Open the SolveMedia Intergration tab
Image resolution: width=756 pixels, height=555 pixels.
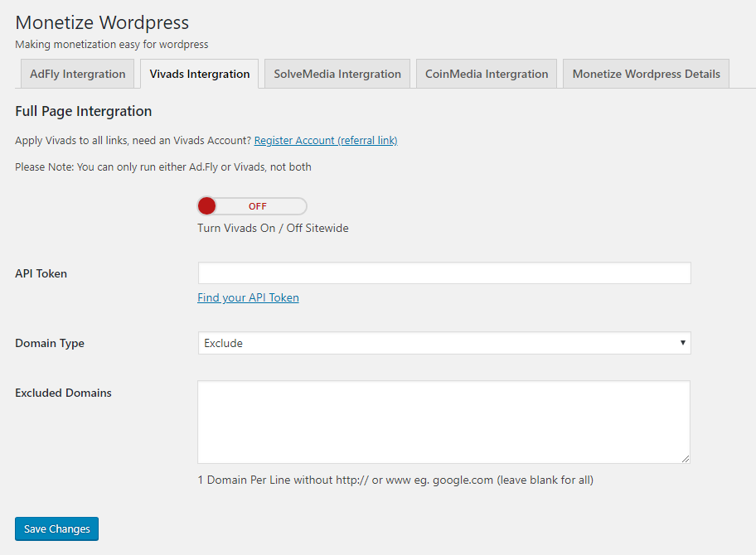coord(337,74)
